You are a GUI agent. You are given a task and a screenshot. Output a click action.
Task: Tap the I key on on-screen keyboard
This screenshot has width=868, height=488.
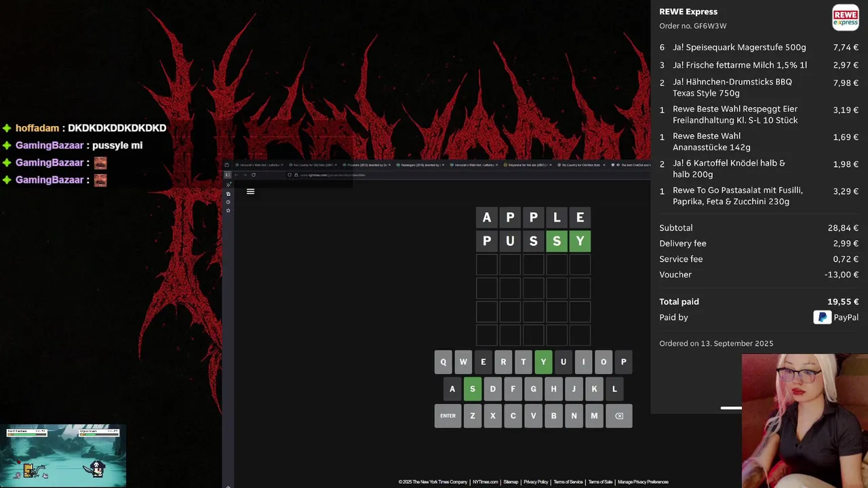pyautogui.click(x=583, y=362)
